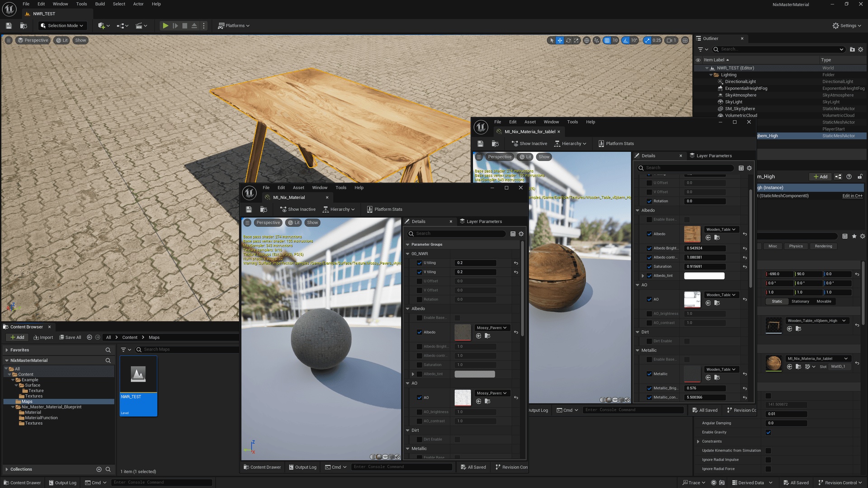Screen dimensions: 868x488
Task: Enable the Rotation parameter checkbox in MI_Nix_Material
Action: [419, 299]
